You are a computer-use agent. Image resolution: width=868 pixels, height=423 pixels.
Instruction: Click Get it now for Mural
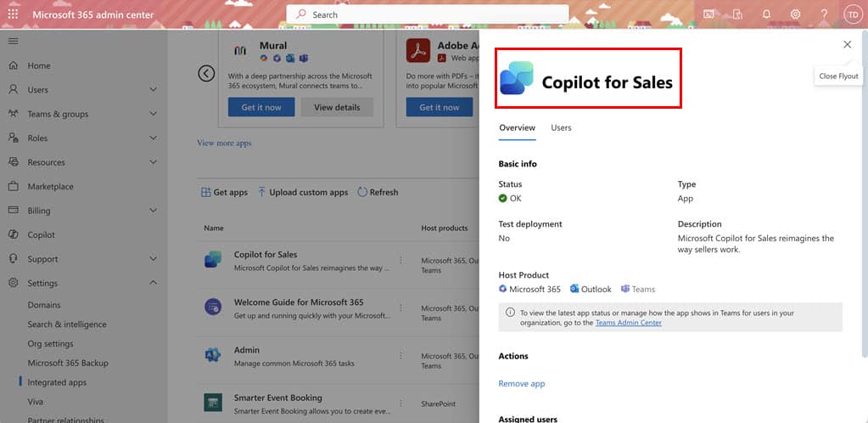click(261, 107)
